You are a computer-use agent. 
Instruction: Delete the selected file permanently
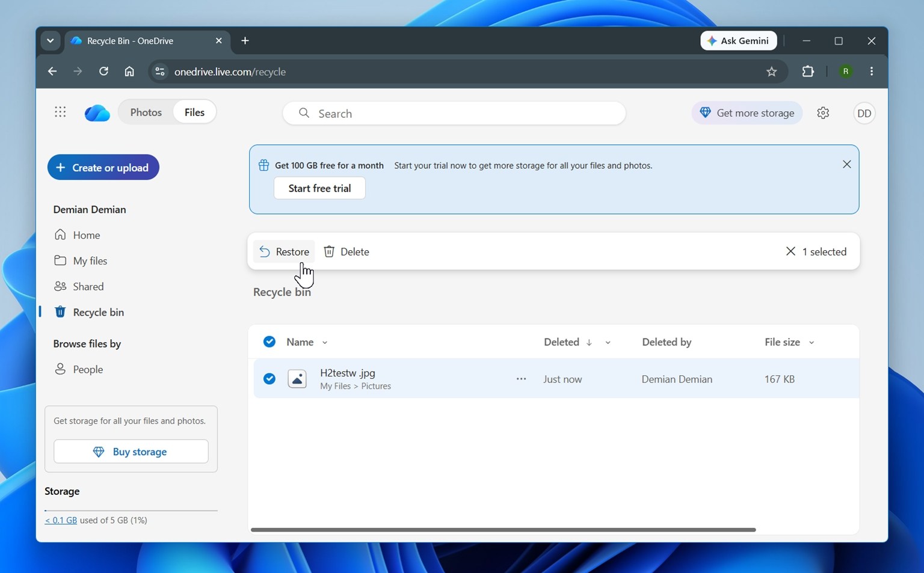click(x=346, y=252)
